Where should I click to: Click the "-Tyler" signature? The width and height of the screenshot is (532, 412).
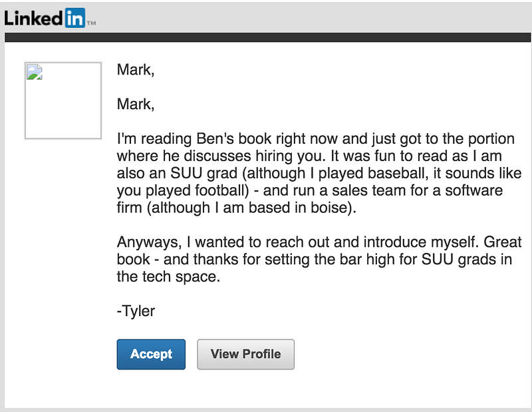(x=136, y=311)
